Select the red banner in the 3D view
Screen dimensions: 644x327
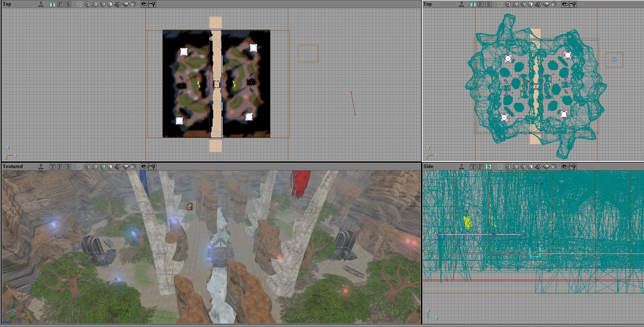pos(300,183)
